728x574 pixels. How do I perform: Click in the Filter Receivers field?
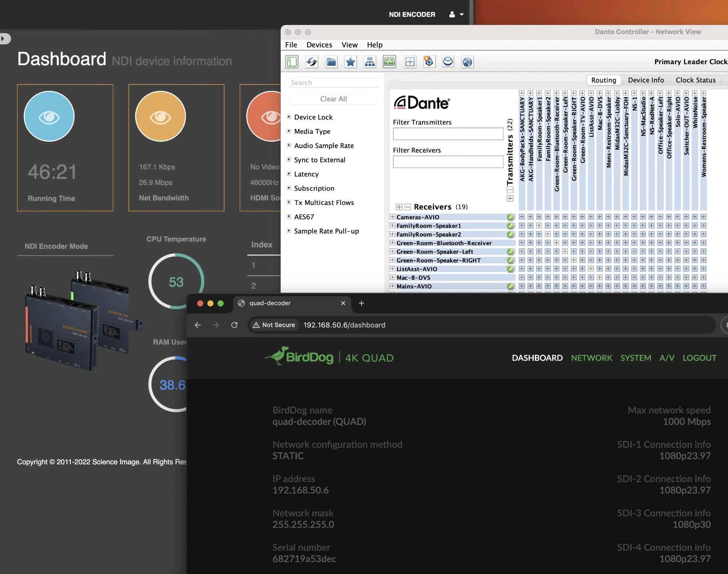(x=448, y=161)
